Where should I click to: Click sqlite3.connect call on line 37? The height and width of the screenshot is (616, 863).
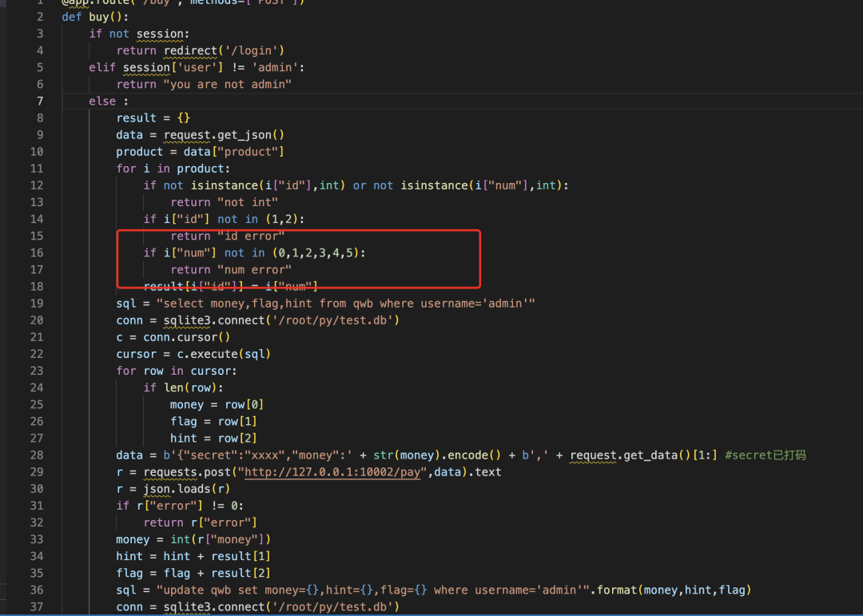pyautogui.click(x=281, y=606)
